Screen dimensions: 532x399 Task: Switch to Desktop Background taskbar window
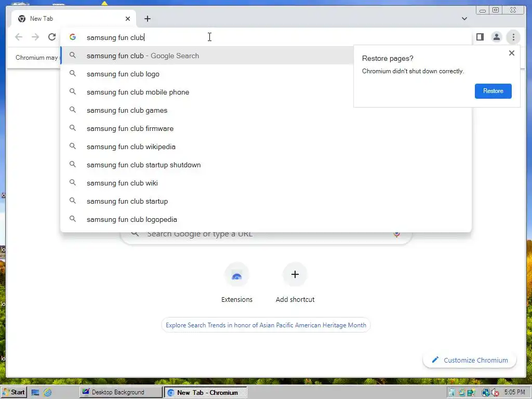(x=121, y=392)
